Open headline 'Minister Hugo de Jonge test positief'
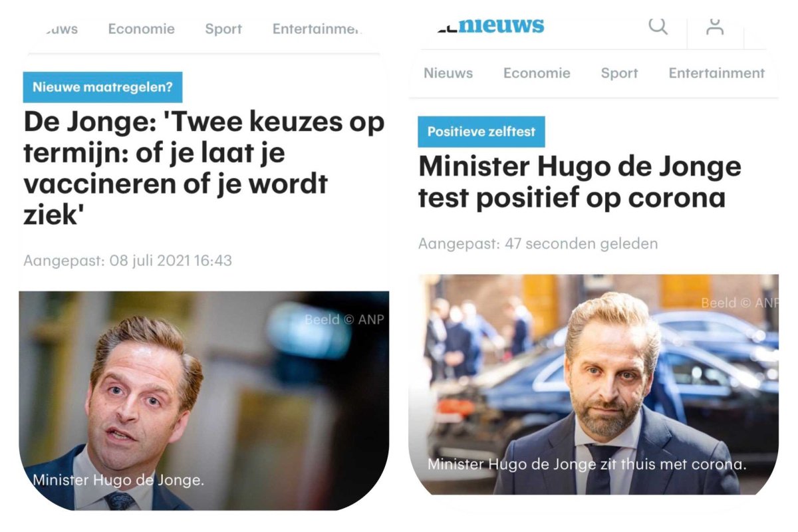The height and width of the screenshot is (532, 798). pos(580,182)
